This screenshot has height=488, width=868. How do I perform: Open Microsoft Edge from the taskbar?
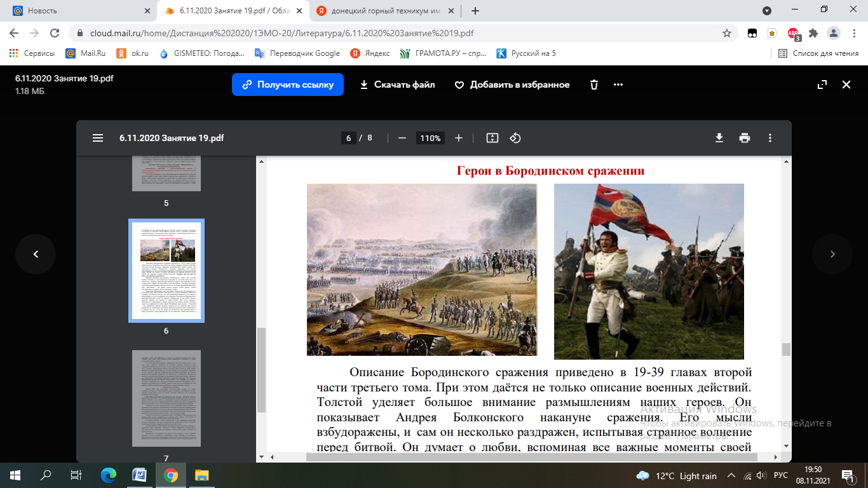pyautogui.click(x=109, y=475)
